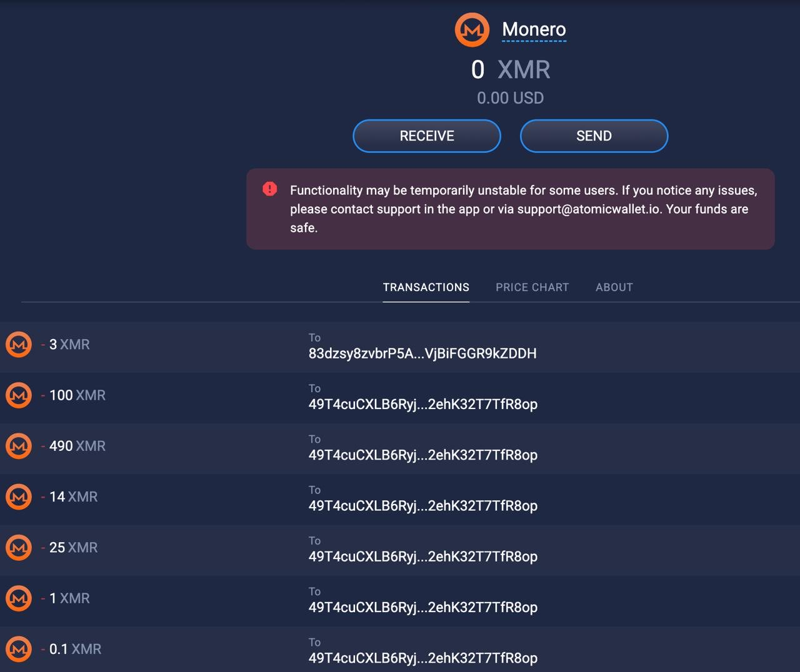Click the Monero icon beside the 0.1 XMR transaction
This screenshot has width=800, height=672.
point(19,649)
